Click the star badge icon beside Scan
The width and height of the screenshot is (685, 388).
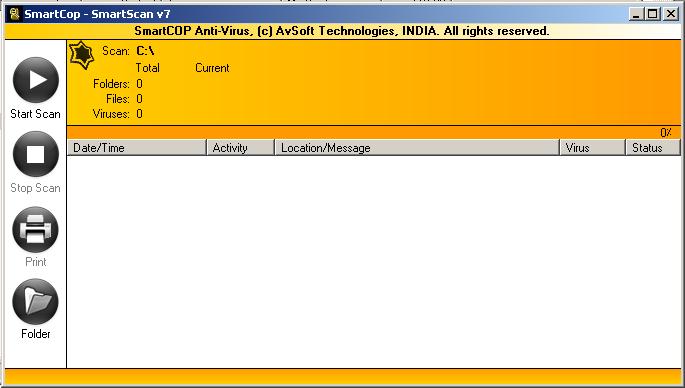[82, 55]
